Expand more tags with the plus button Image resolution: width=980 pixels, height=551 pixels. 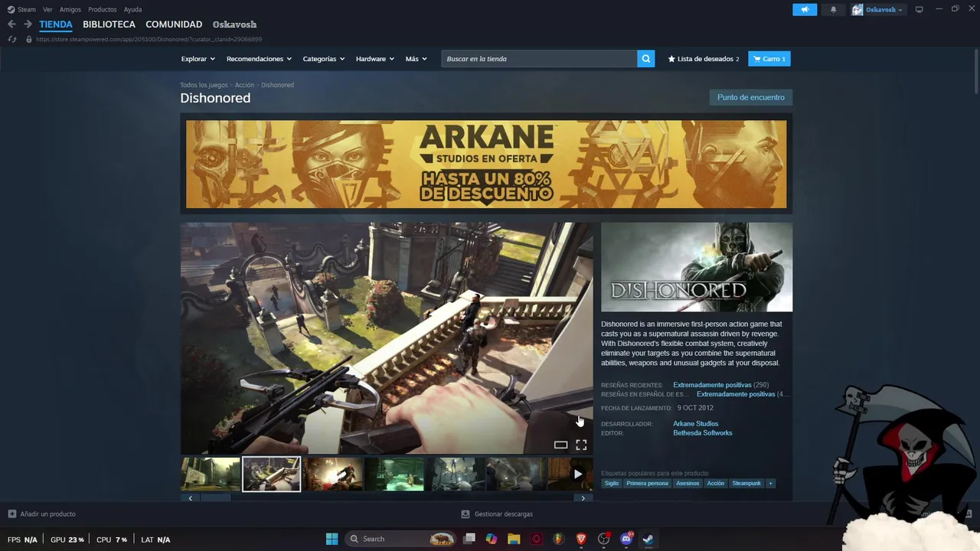(771, 484)
